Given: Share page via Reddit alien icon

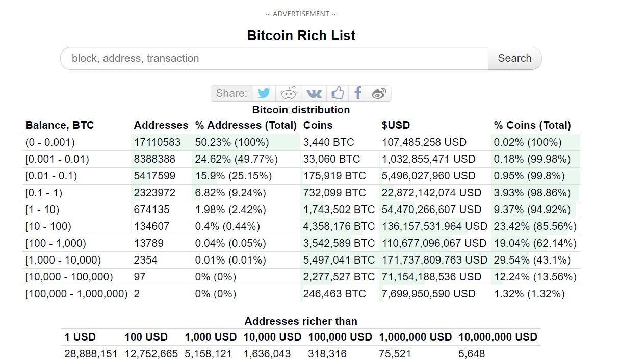Looking at the screenshot, I should 289,93.
